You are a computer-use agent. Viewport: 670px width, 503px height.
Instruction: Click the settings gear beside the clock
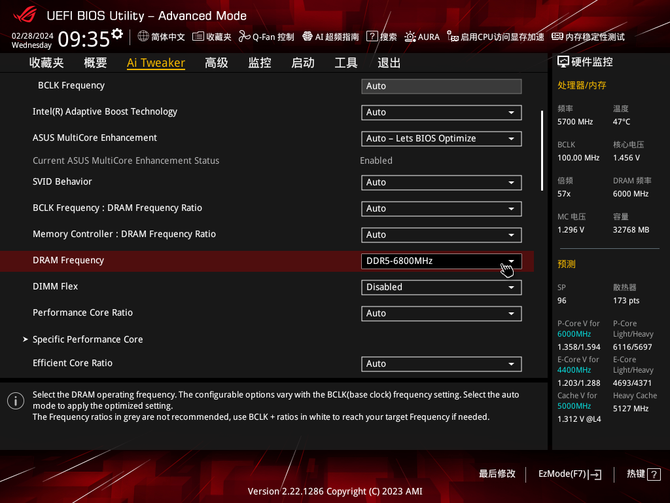pos(118,34)
